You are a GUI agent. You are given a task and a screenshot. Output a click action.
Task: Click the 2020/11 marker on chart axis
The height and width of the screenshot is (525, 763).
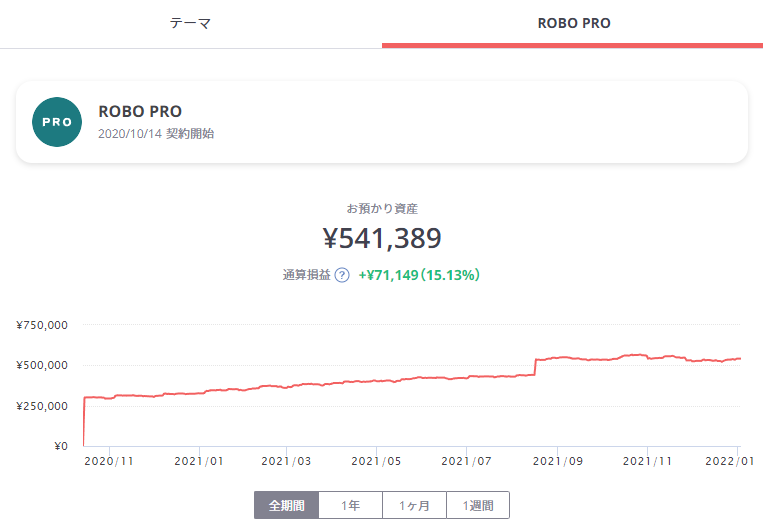pos(109,461)
